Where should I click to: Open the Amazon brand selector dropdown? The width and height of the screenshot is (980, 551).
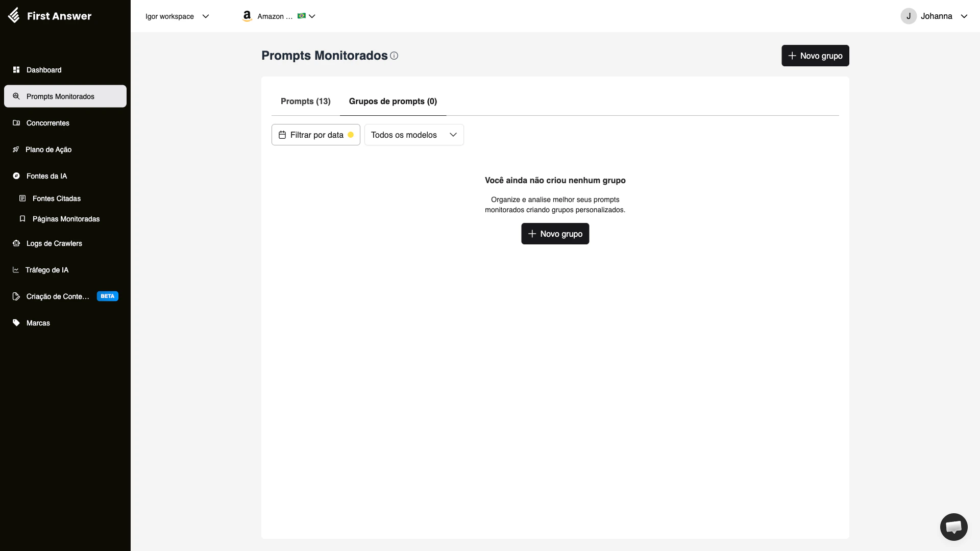click(x=279, y=16)
